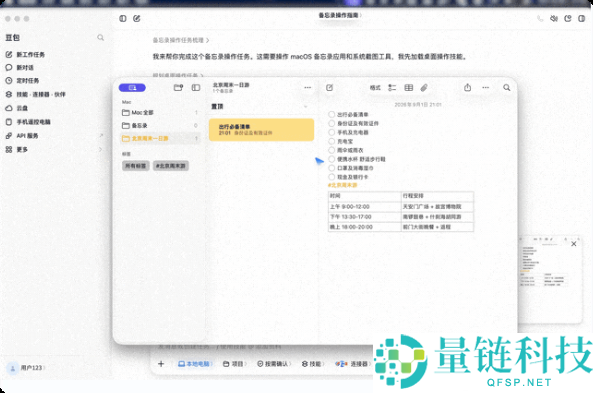Image resolution: width=593 pixels, height=393 pixels.
Task: Click checklist icon in Notes toolbar
Action: click(392, 88)
